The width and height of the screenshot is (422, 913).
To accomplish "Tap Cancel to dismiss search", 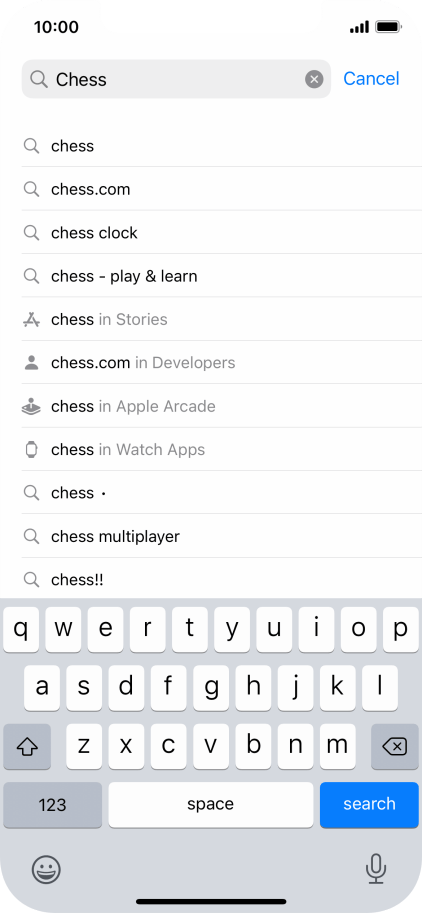I will pyautogui.click(x=371, y=79).
